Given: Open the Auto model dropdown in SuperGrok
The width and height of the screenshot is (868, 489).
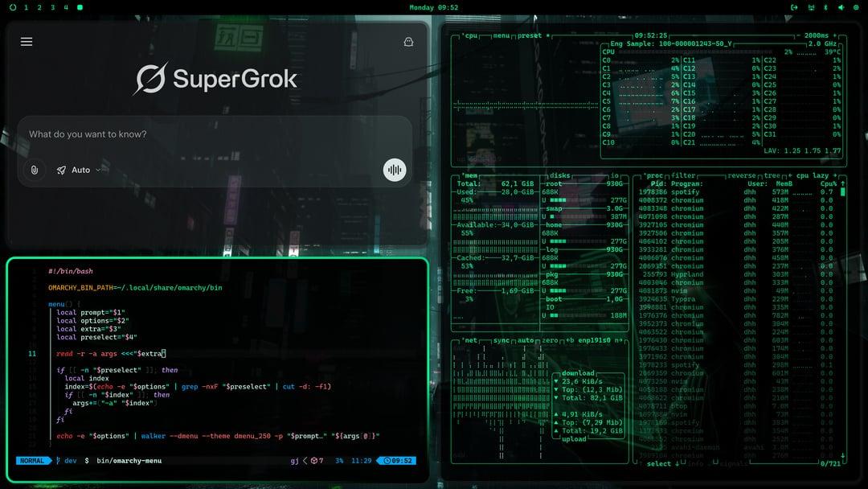Looking at the screenshot, I should (79, 170).
